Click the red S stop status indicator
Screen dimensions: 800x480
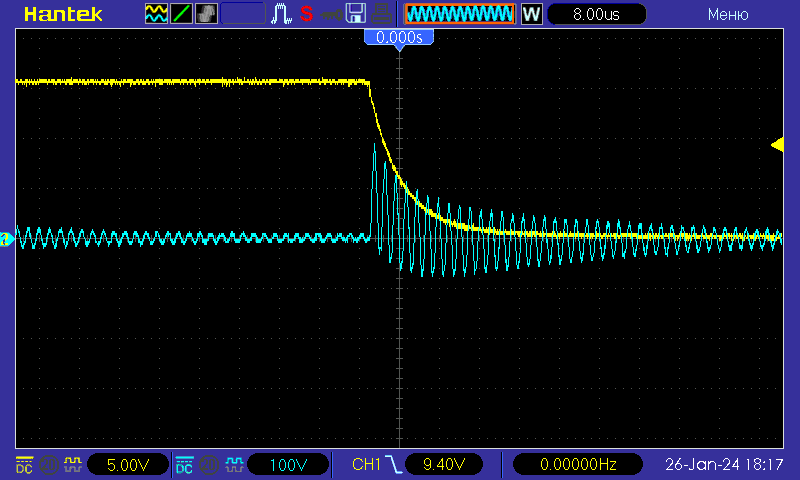pyautogui.click(x=306, y=14)
